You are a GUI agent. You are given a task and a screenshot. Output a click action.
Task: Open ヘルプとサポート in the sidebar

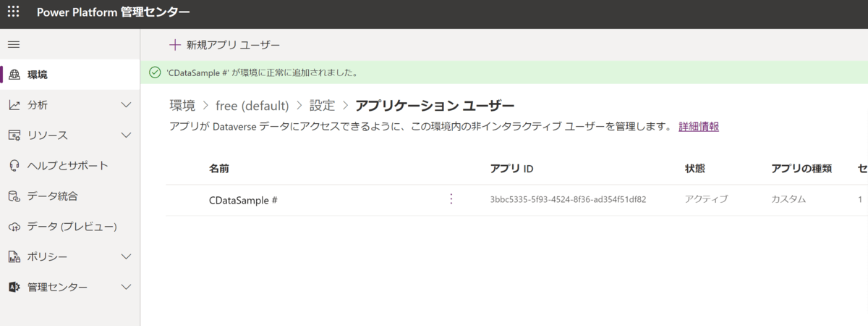click(x=70, y=166)
